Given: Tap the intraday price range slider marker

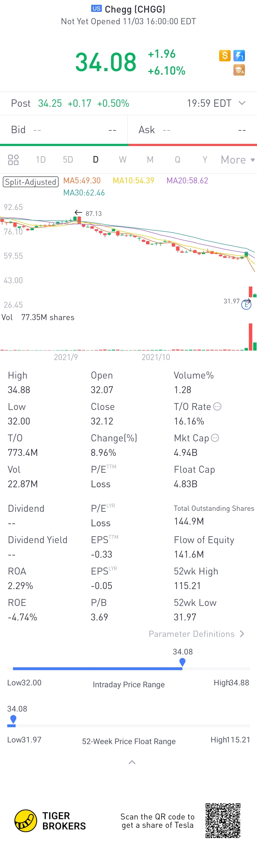Looking at the screenshot, I should click(x=183, y=662).
